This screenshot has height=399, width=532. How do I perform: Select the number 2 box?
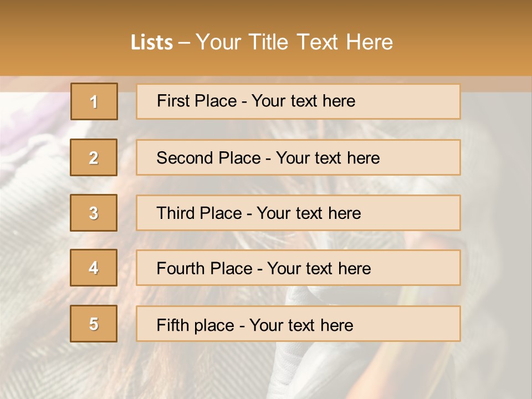click(94, 157)
